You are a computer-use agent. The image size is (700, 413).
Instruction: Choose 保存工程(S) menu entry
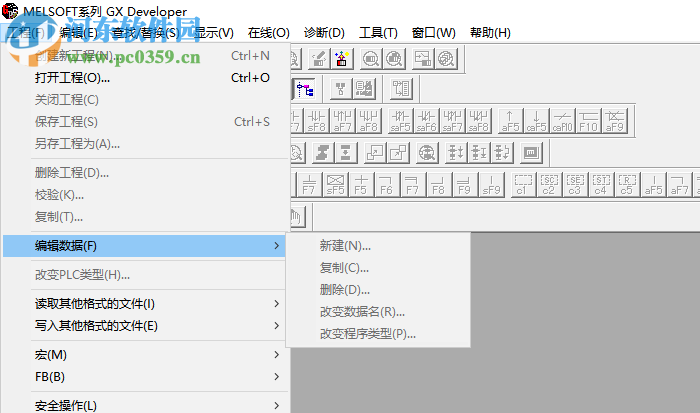(146, 121)
